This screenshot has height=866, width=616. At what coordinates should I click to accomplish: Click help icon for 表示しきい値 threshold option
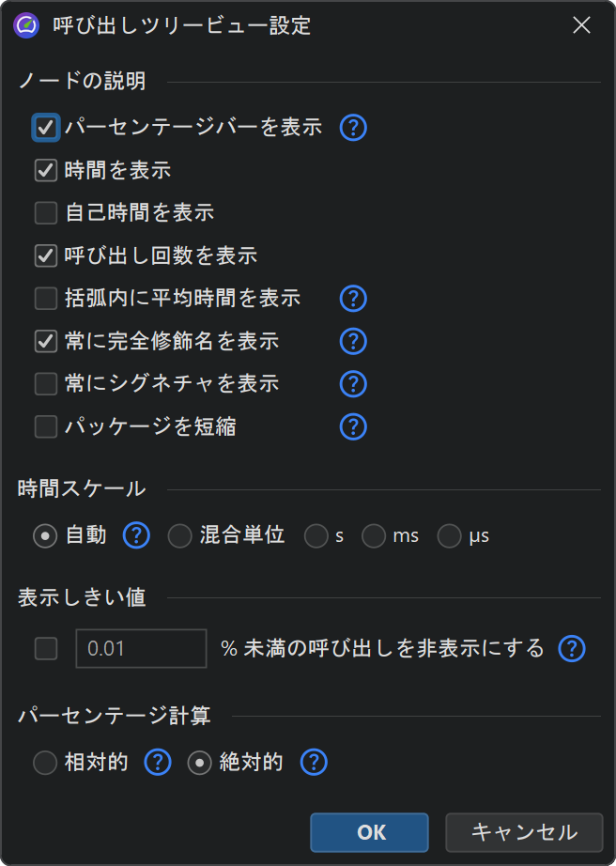[x=572, y=648]
